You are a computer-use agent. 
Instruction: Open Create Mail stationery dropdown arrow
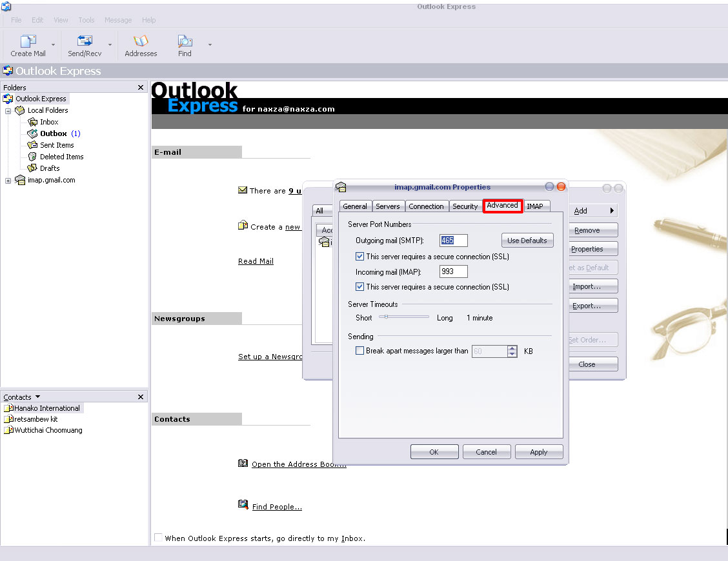pyautogui.click(x=53, y=45)
